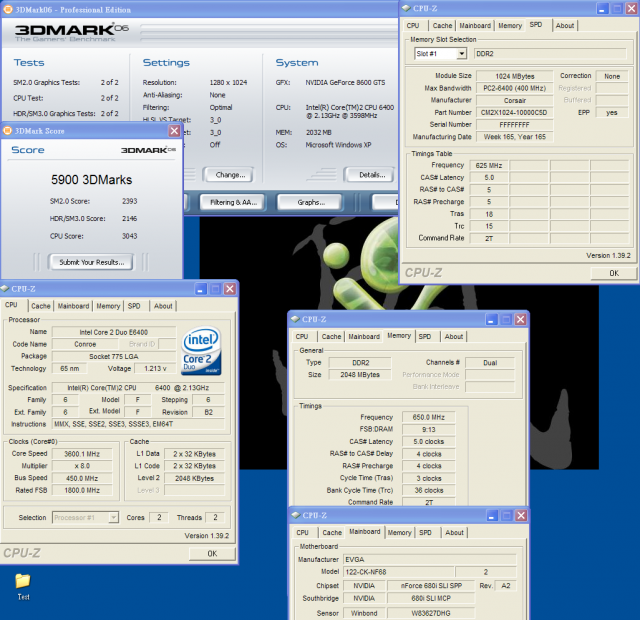Screen dimensions: 640x620
Task: Click the Core Speed 3600.1 MHz field
Action: [x=82, y=453]
